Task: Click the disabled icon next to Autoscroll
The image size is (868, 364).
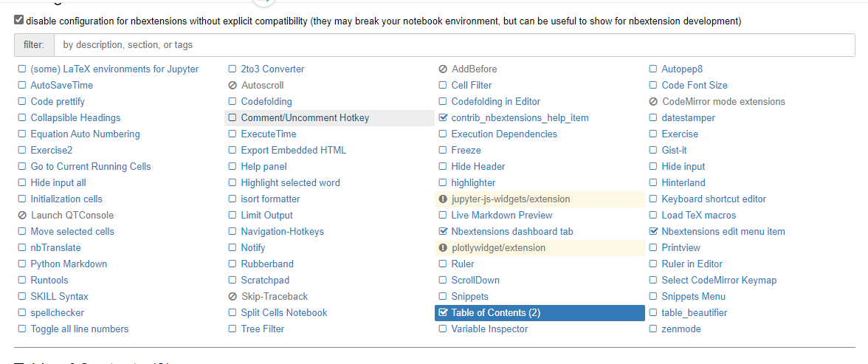Action: pyautogui.click(x=232, y=86)
